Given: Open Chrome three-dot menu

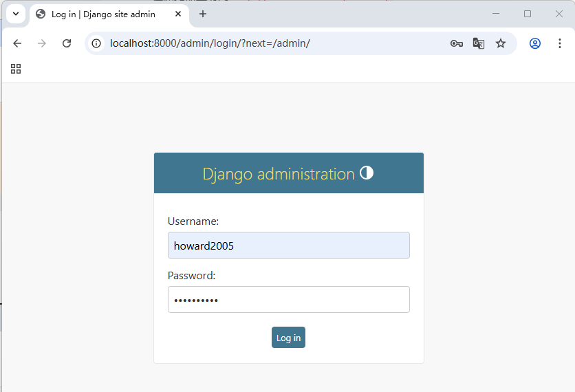Looking at the screenshot, I should tap(560, 43).
